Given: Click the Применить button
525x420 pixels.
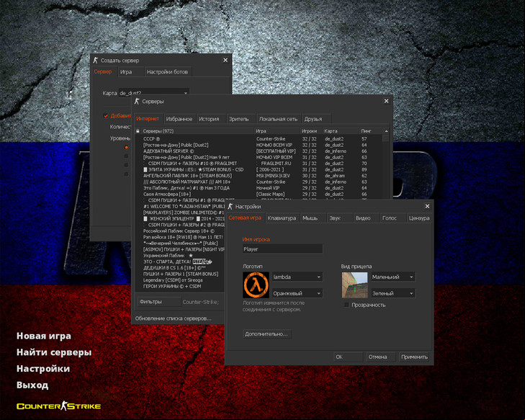Looking at the screenshot, I should (x=415, y=357).
